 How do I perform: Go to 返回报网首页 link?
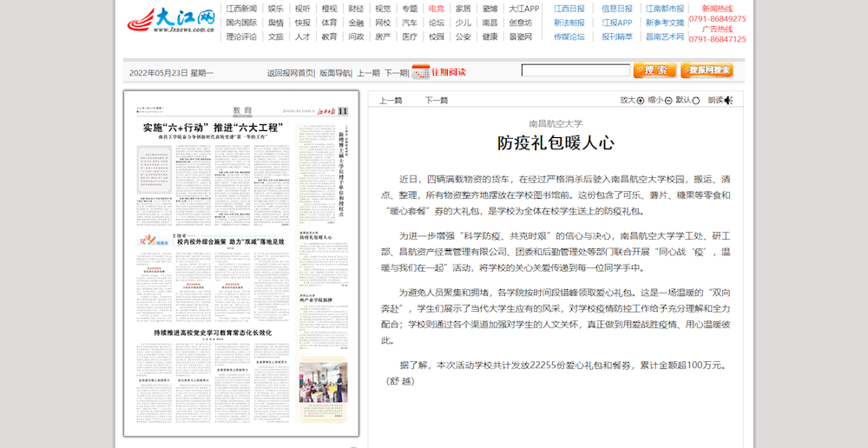coord(290,73)
